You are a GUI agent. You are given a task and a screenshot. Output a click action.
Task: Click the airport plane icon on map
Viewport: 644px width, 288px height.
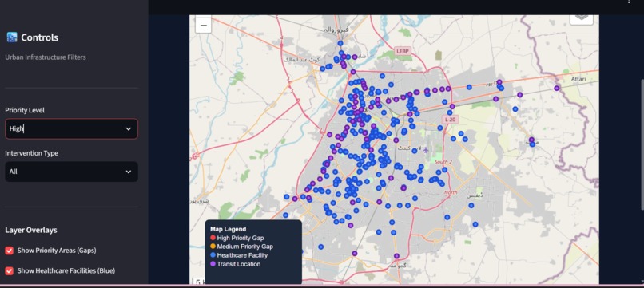tap(426, 149)
